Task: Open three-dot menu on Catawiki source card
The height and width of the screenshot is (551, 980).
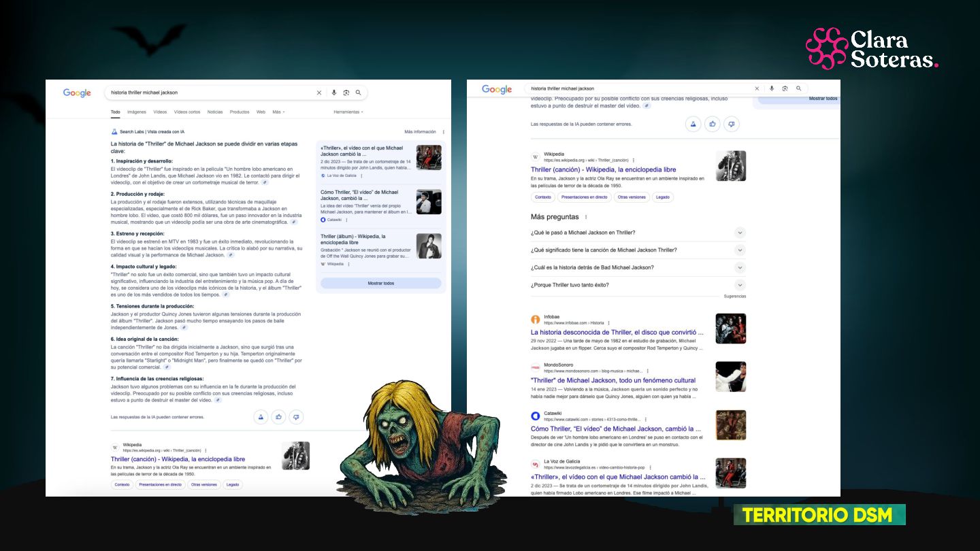Action: [x=347, y=220]
